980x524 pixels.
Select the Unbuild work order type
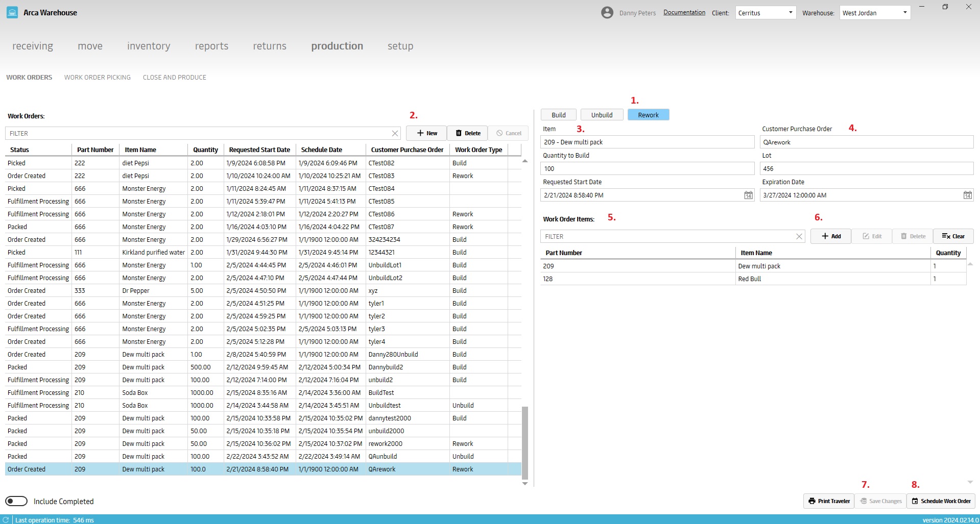[x=602, y=115]
